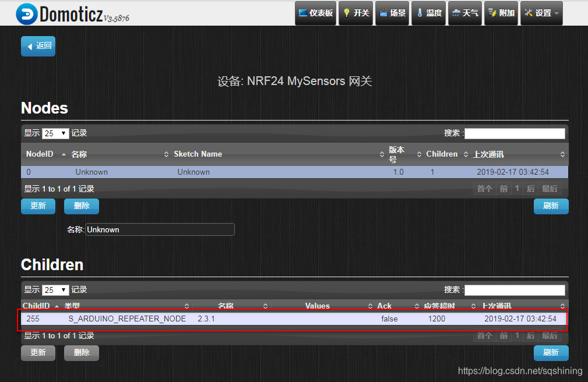The width and height of the screenshot is (588, 382).
Task: Click Nodes pagination 后 button
Action: click(x=530, y=189)
